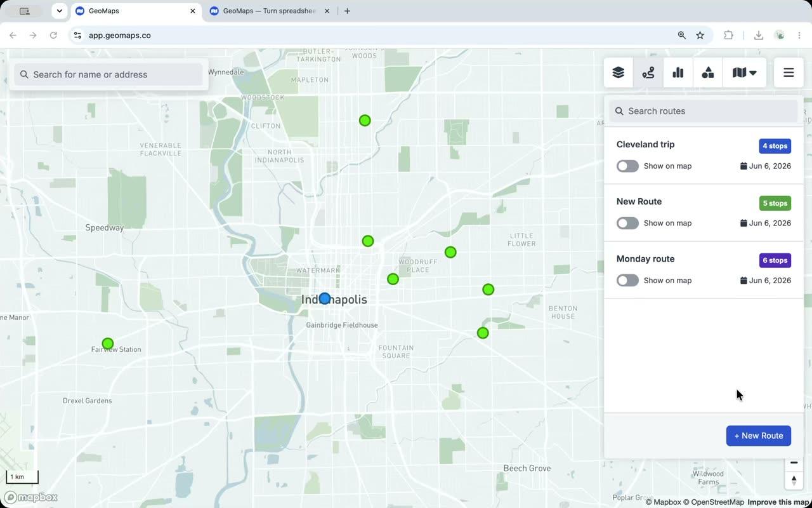The height and width of the screenshot is (508, 812).
Task: Open the Cleveland trip route title
Action: (x=645, y=144)
